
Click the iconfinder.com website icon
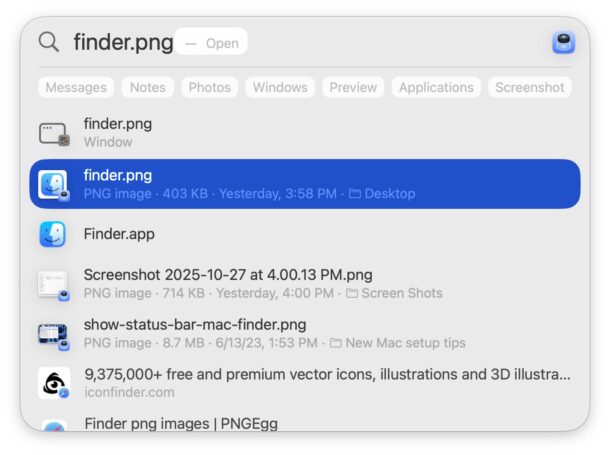[53, 383]
